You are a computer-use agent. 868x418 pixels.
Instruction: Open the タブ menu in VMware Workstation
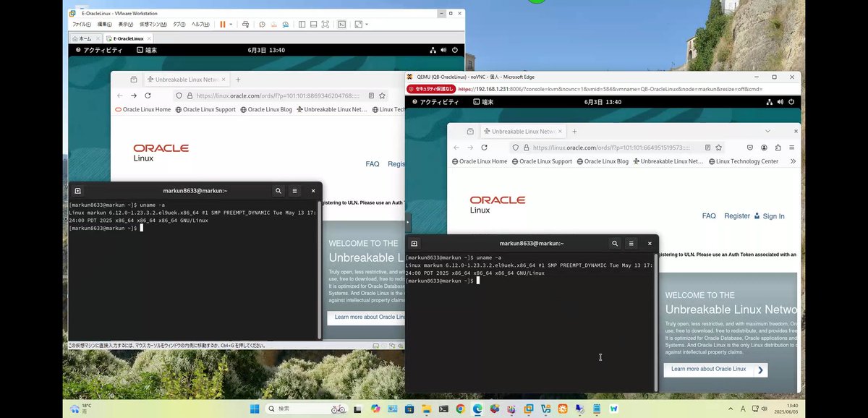pyautogui.click(x=179, y=25)
